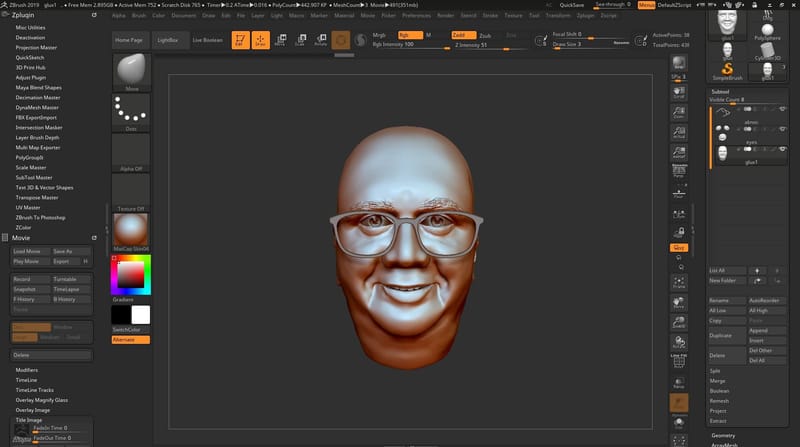Collapse the Subtool panel header
This screenshot has width=800, height=447.
point(721,91)
